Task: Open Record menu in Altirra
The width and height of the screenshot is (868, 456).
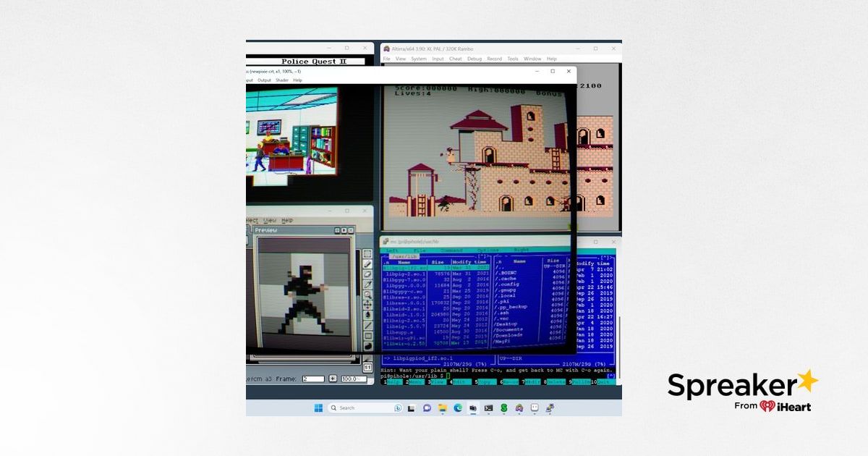Action: coord(495,59)
